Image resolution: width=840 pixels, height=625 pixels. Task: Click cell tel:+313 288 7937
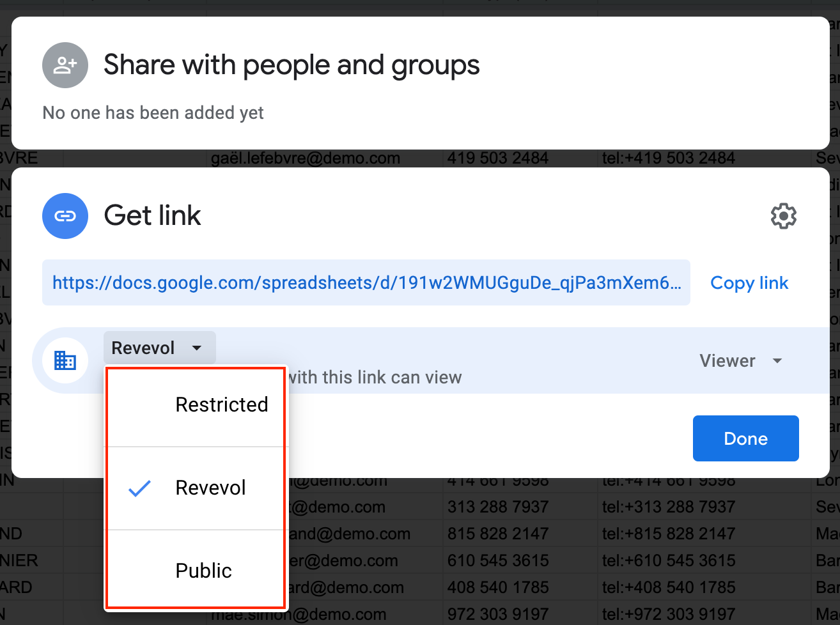point(669,507)
